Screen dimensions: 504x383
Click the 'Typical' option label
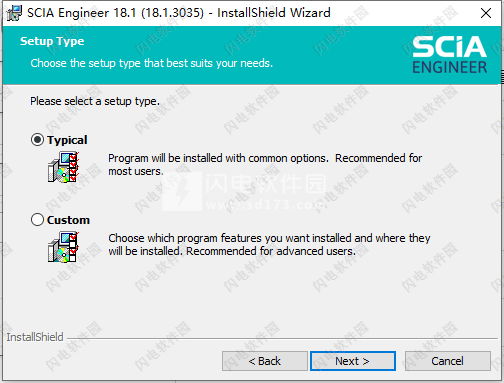tap(67, 140)
